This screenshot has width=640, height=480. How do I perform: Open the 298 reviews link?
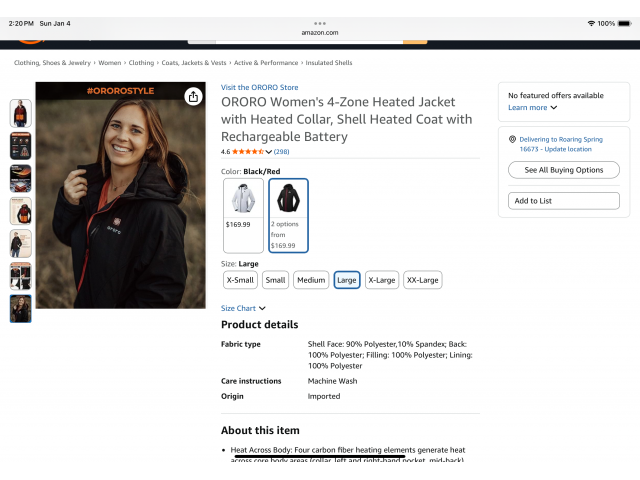point(281,152)
